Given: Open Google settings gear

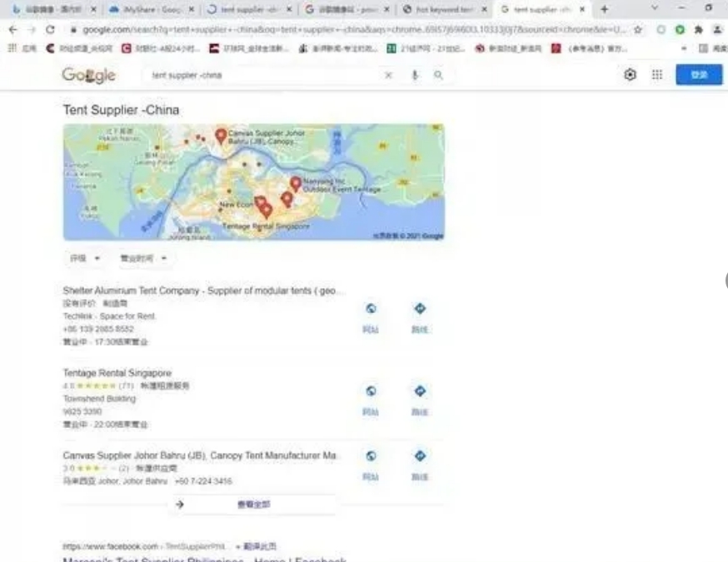Looking at the screenshot, I should (x=630, y=75).
